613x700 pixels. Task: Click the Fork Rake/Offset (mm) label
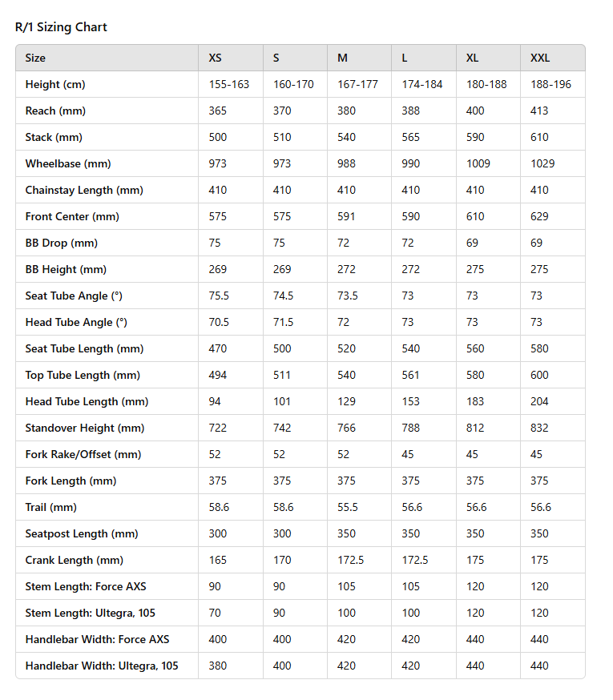pos(83,454)
